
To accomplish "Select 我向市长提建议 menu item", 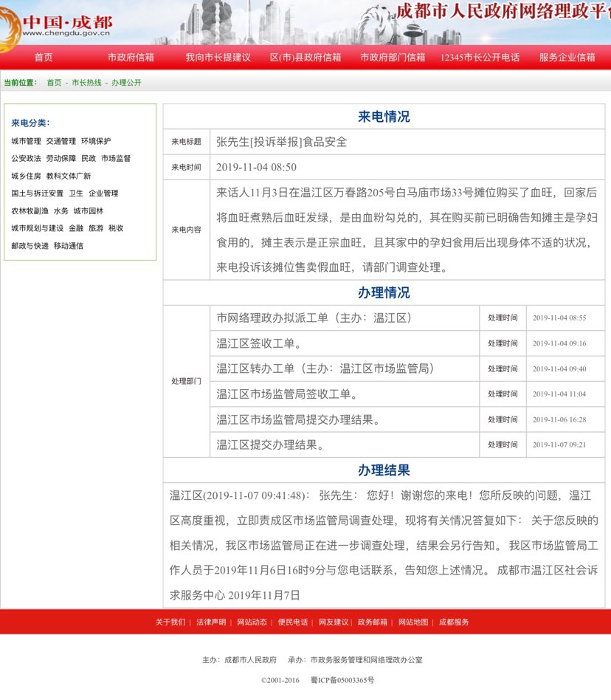I will tap(218, 58).
